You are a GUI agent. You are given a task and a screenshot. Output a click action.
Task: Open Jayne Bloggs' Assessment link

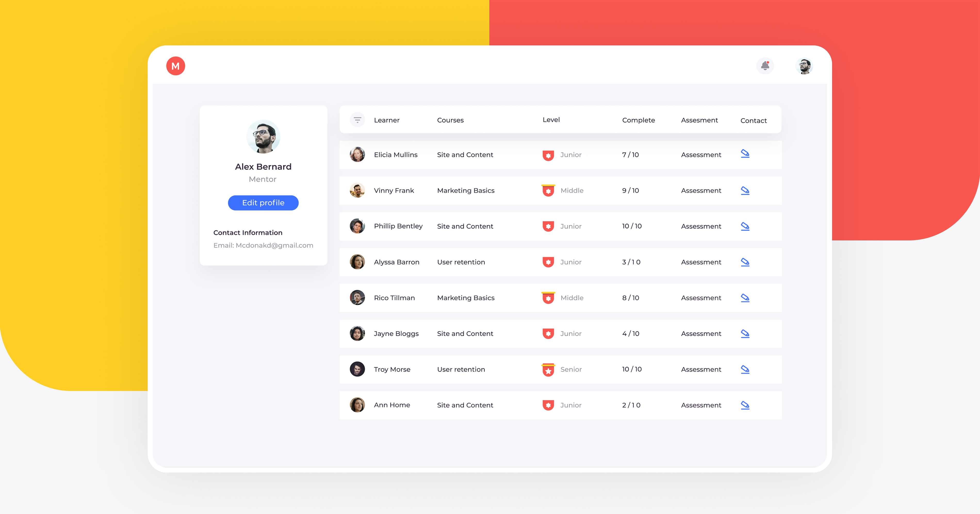[x=701, y=333]
